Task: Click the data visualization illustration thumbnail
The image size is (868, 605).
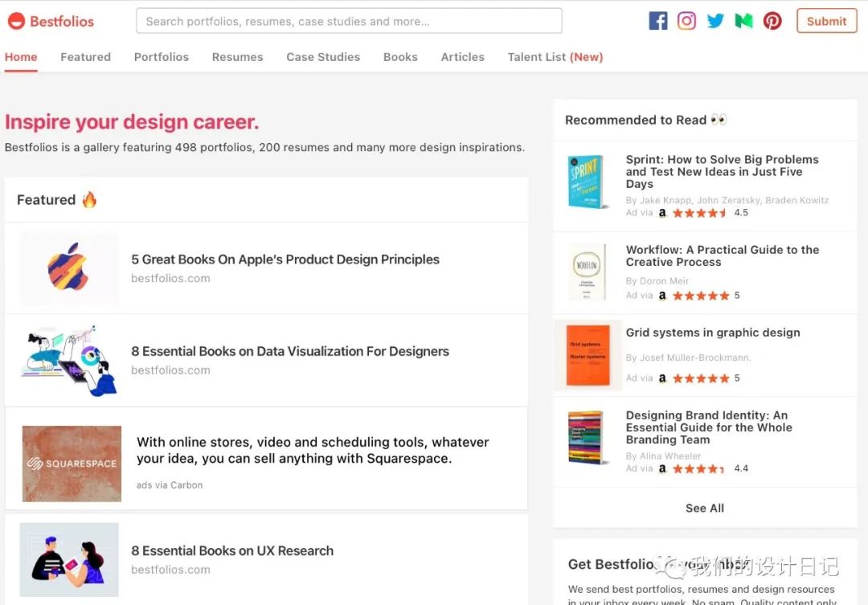Action: (68, 360)
